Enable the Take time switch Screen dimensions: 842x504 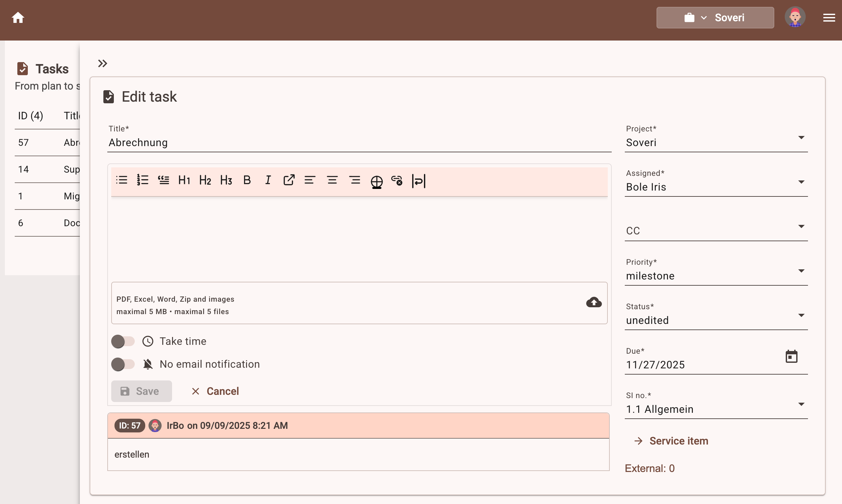[x=123, y=341]
